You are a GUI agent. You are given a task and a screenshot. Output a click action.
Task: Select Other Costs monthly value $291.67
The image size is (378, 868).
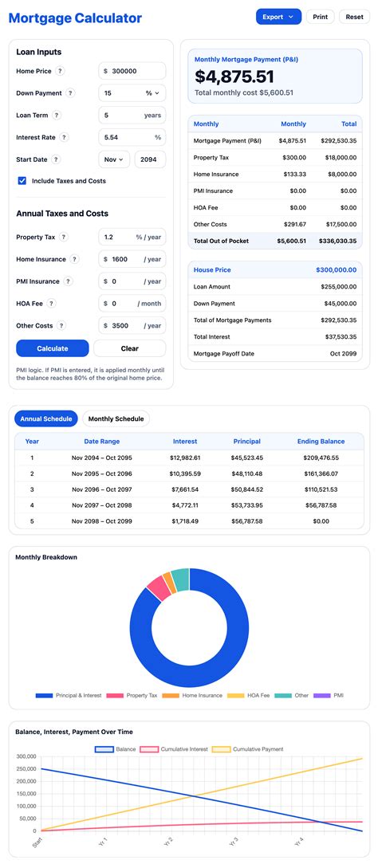(294, 224)
